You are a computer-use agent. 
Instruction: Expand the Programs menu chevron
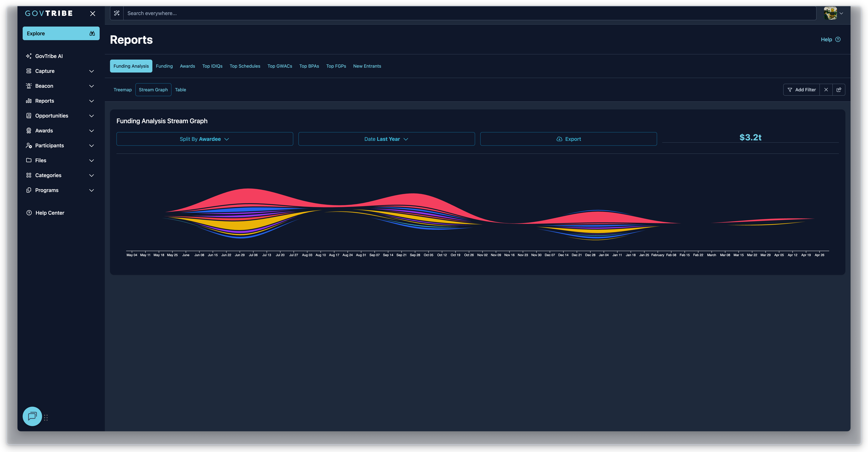coord(91,190)
